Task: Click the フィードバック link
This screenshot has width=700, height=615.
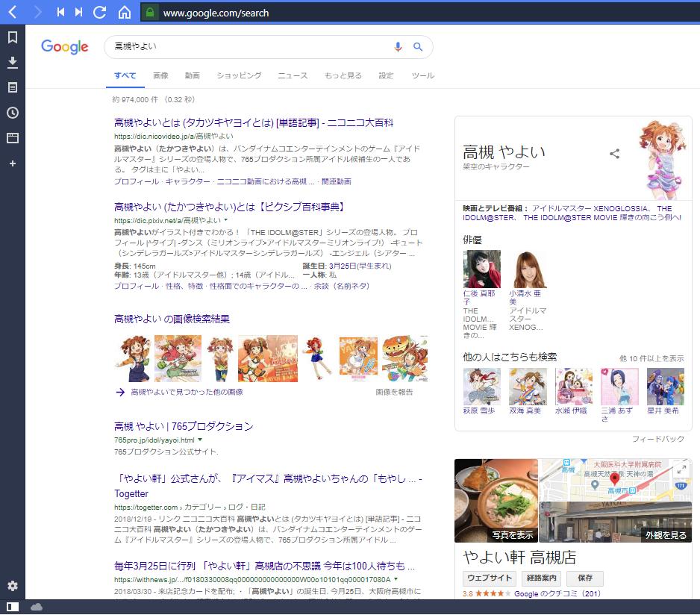Action: 658,439
